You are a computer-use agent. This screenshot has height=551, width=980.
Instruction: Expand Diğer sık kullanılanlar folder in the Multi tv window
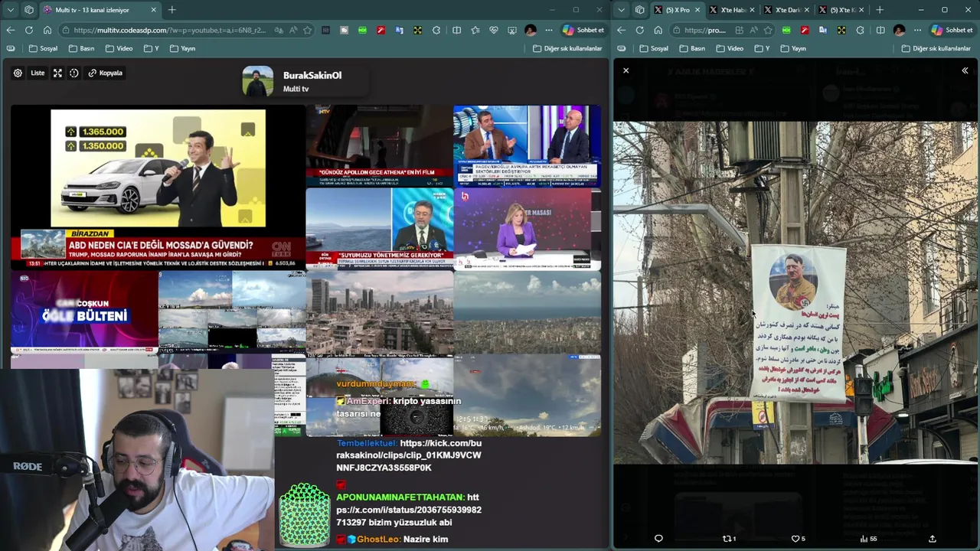[x=567, y=48]
